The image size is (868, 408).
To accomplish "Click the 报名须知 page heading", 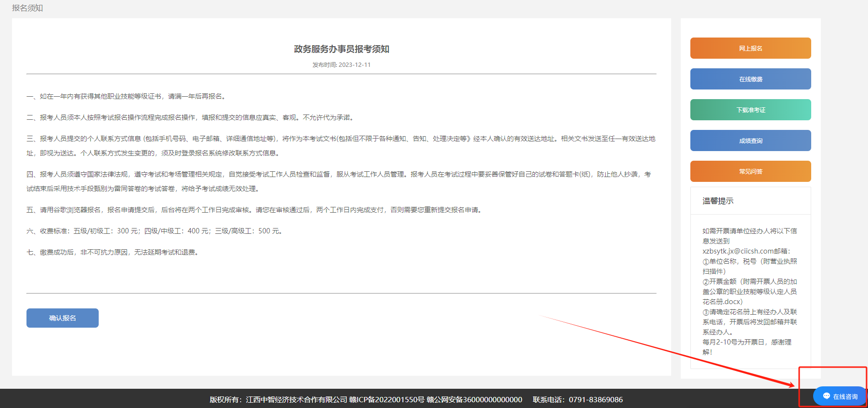I will [x=27, y=8].
